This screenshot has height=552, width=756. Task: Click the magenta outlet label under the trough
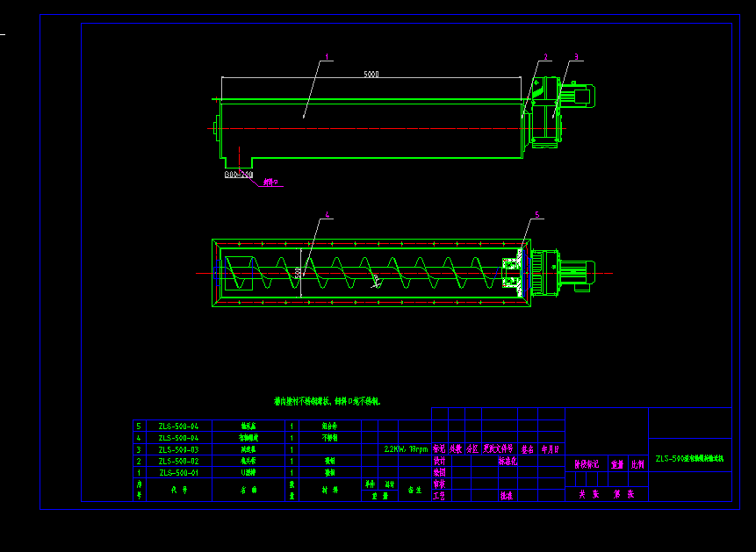[271, 183]
